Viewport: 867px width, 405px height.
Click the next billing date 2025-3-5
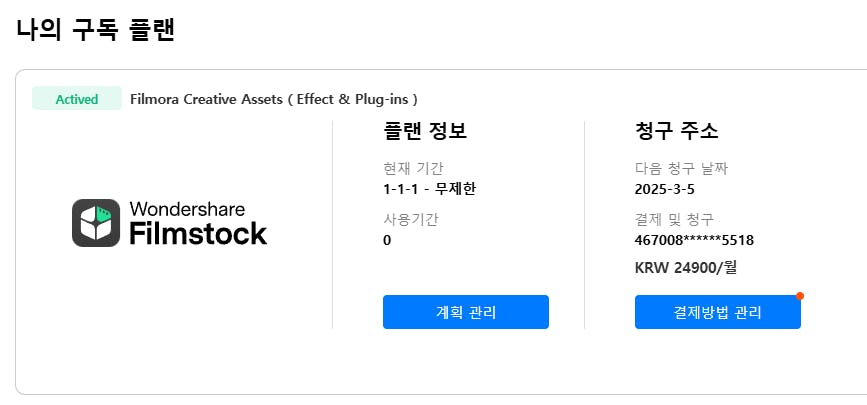point(663,188)
